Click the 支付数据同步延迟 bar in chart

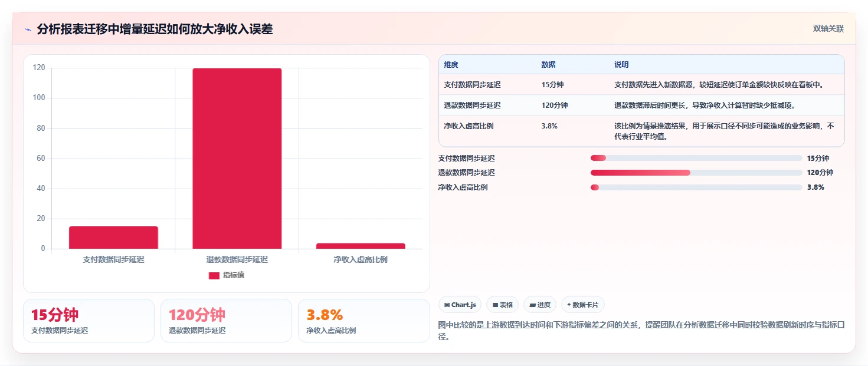click(113, 238)
